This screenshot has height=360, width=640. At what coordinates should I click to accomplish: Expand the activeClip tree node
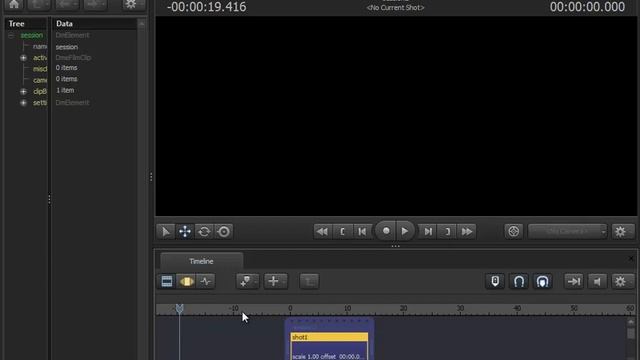tap(23, 58)
